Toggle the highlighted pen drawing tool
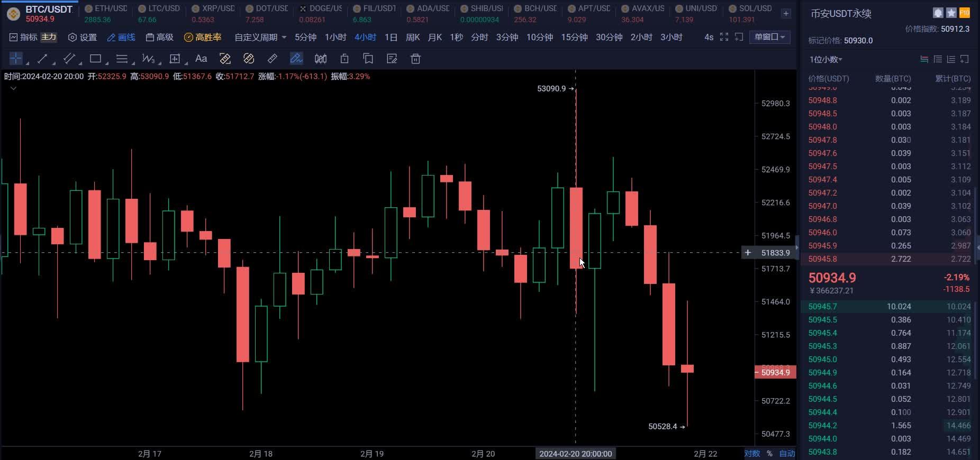 (x=296, y=58)
